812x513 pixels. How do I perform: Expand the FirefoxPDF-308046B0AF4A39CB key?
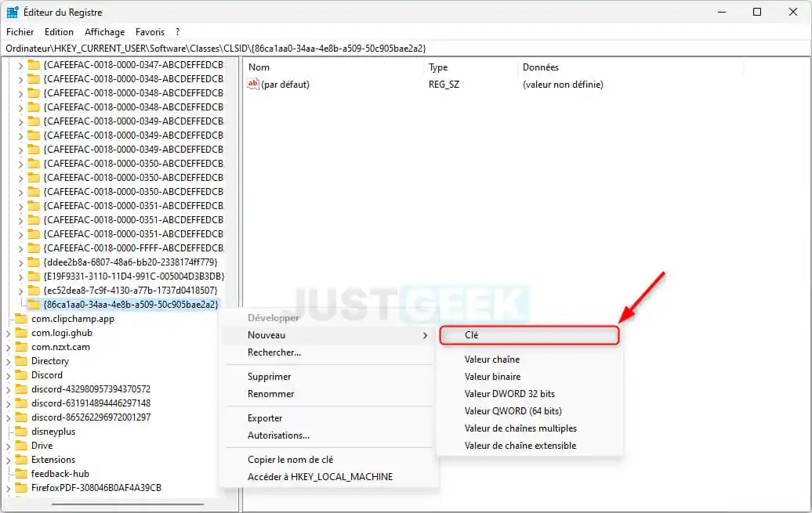coord(9,488)
